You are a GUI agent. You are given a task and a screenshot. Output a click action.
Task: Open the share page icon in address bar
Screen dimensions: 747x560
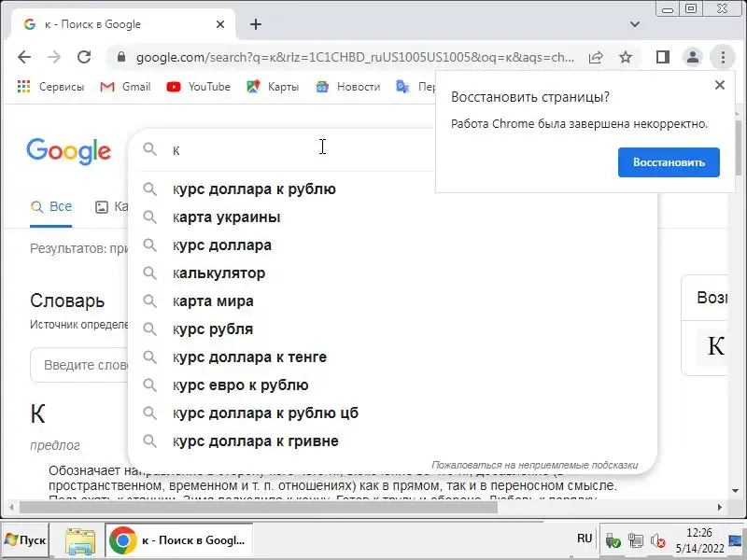(596, 57)
